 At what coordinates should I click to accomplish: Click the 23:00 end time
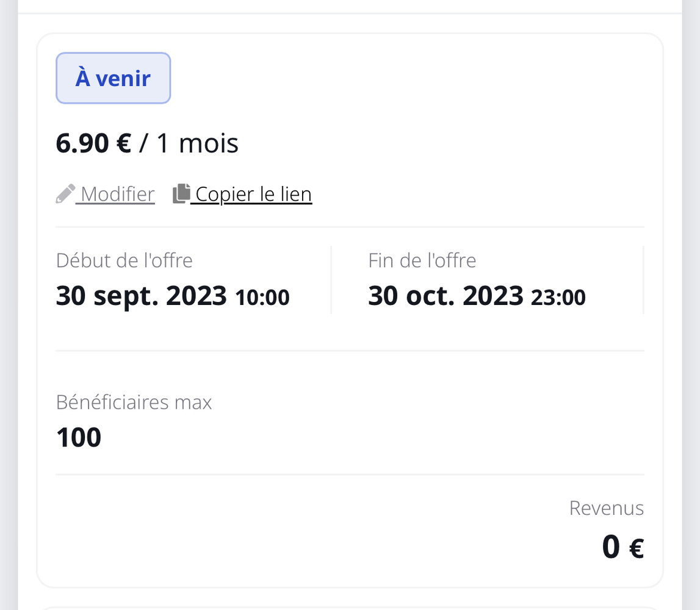point(558,298)
